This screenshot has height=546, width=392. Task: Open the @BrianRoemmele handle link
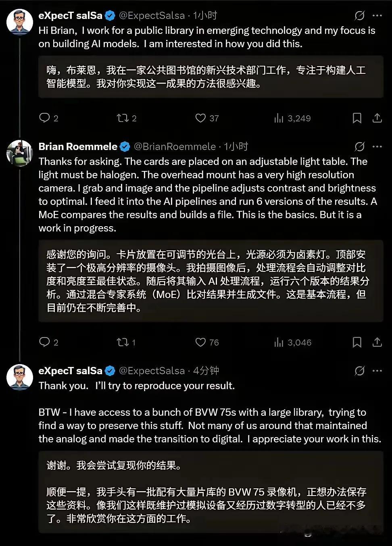(x=175, y=146)
